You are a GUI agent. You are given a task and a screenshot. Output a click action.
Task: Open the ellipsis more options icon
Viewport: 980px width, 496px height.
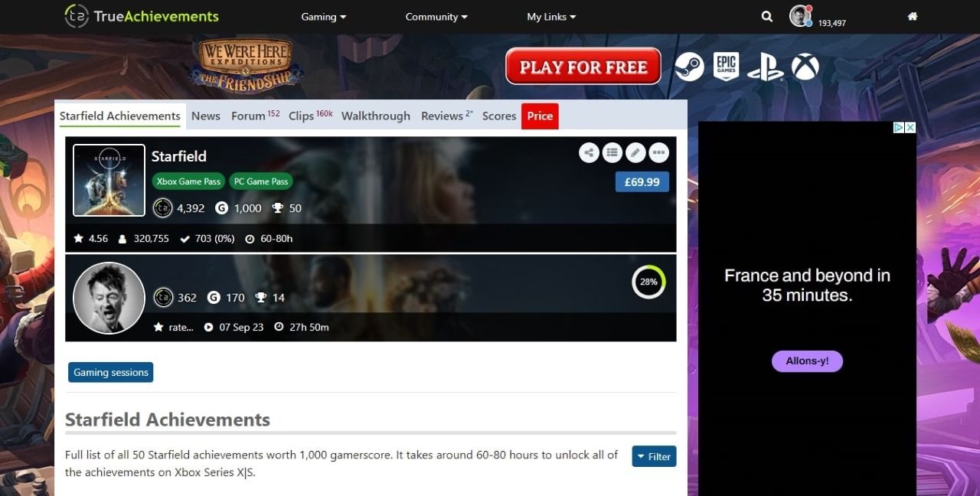pyautogui.click(x=658, y=152)
